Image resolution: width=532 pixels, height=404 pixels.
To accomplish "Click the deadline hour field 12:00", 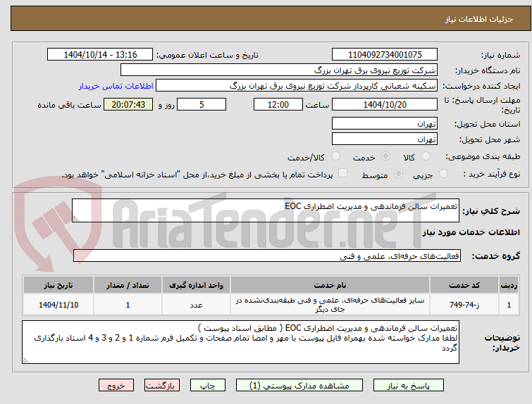I will tap(278, 104).
